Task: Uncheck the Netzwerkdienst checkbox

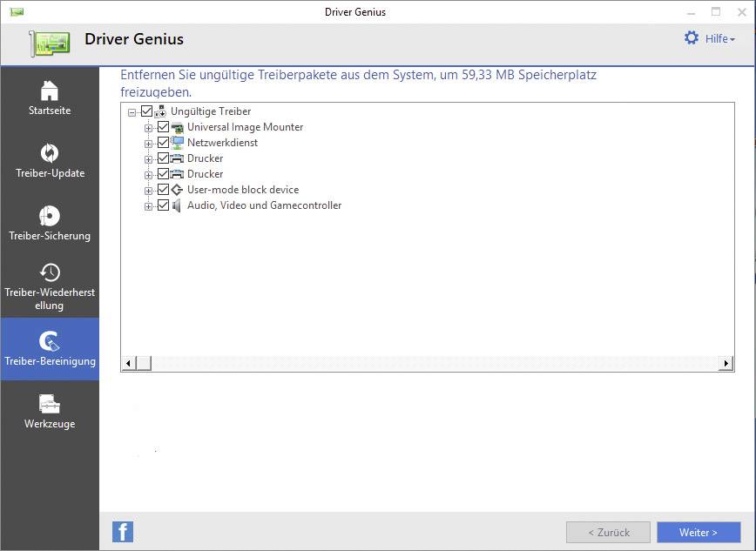Action: 164,143
